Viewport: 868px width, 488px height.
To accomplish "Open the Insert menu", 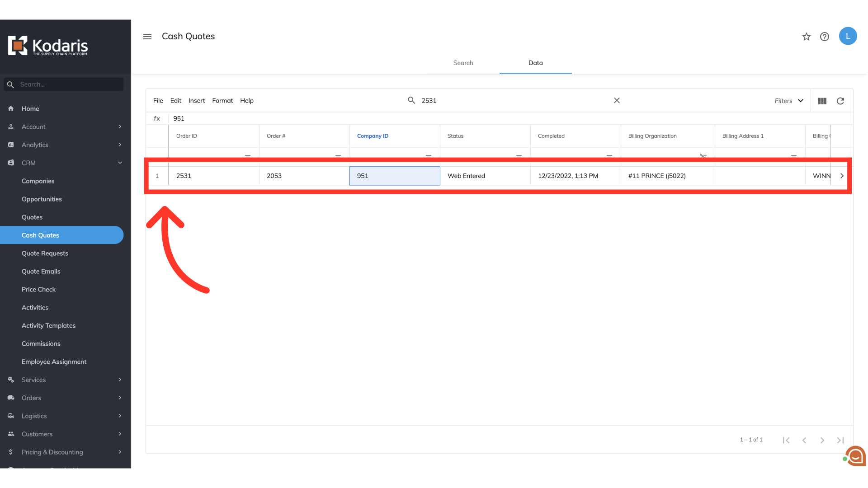I will pos(197,101).
